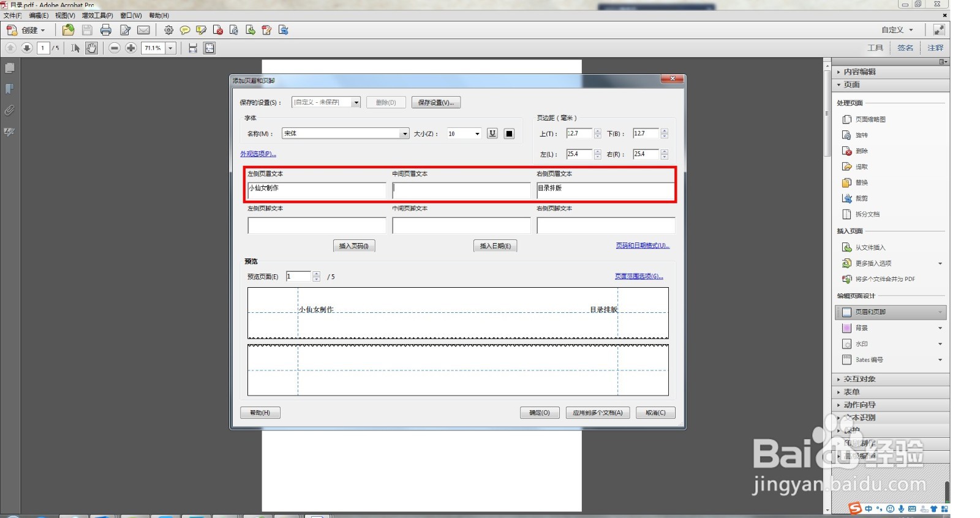Viewport: 980px width, 518px height.
Task: Expand Watermark (水印) dropdown arrow
Action: coord(940,344)
